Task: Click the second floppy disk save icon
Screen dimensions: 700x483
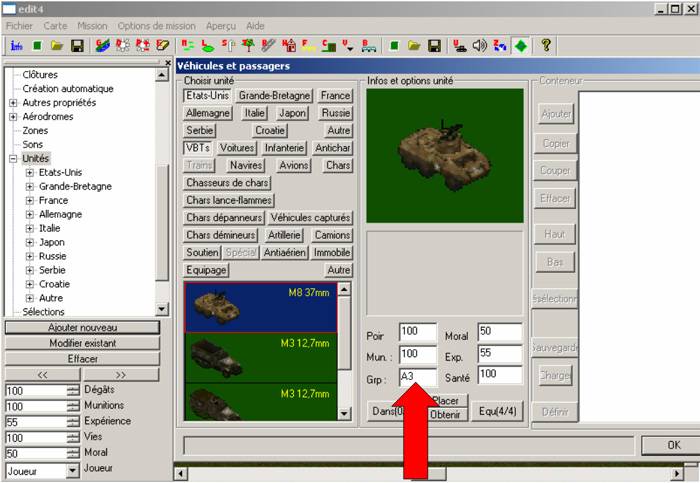Action: pyautogui.click(x=434, y=45)
